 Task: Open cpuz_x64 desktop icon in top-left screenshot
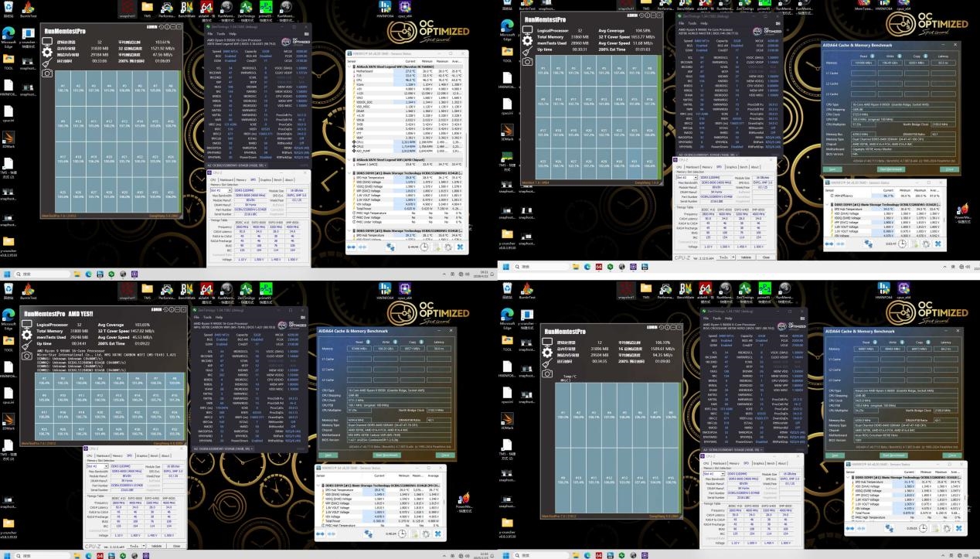click(x=405, y=9)
